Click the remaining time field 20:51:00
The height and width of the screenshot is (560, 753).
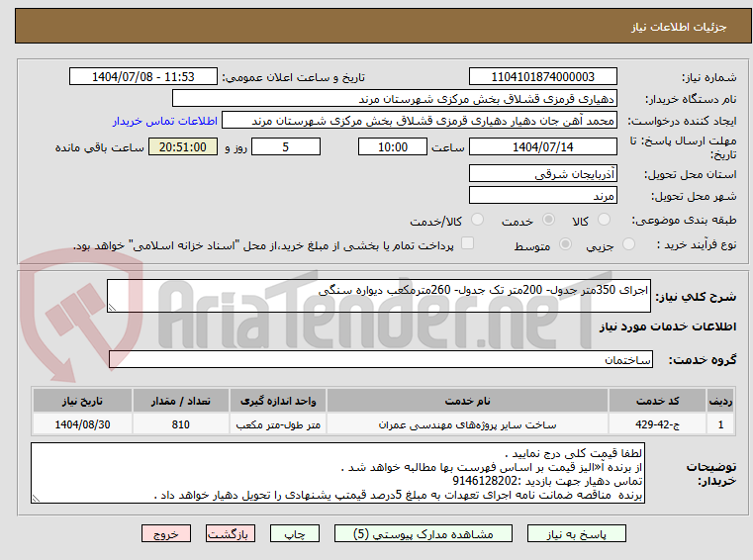(x=183, y=147)
